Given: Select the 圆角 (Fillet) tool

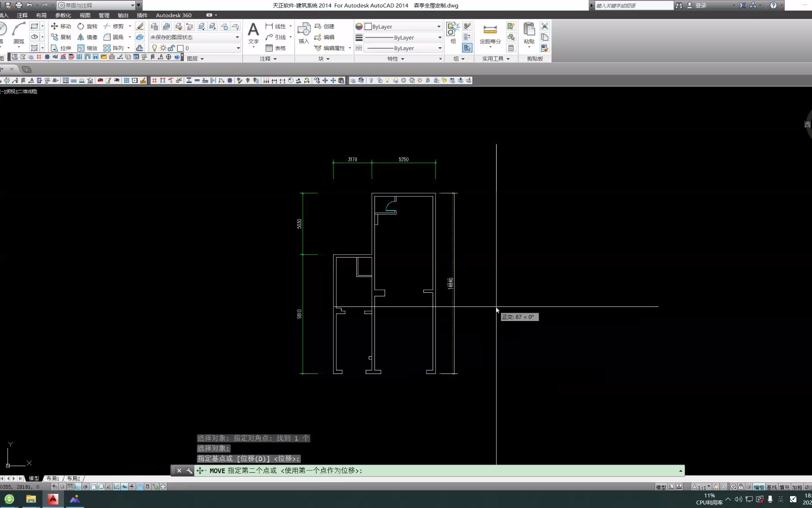Looking at the screenshot, I should (114, 37).
